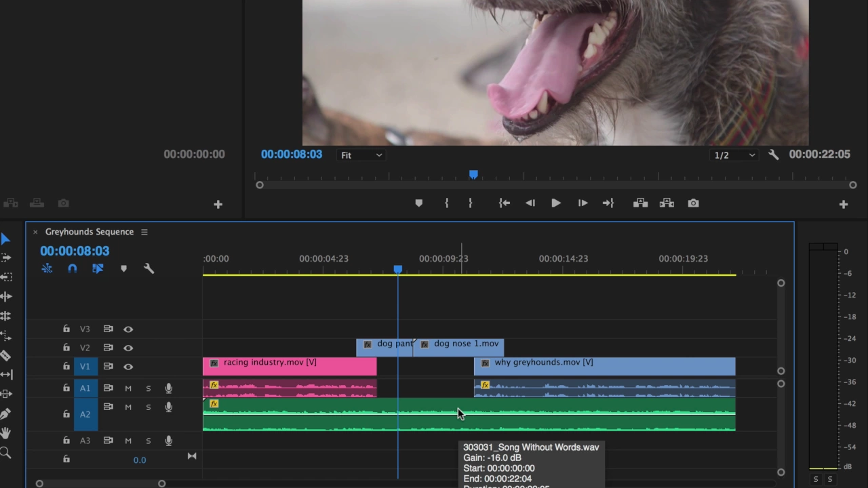Open Program Monitor wrench settings
This screenshot has width=868, height=488.
pos(773,155)
